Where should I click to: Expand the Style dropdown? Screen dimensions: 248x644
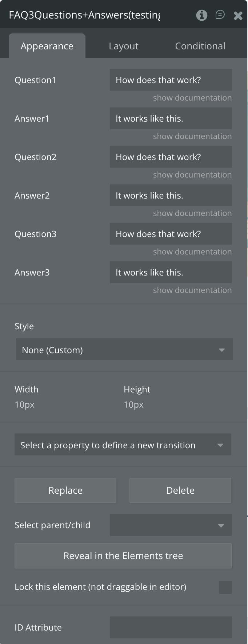pos(124,350)
